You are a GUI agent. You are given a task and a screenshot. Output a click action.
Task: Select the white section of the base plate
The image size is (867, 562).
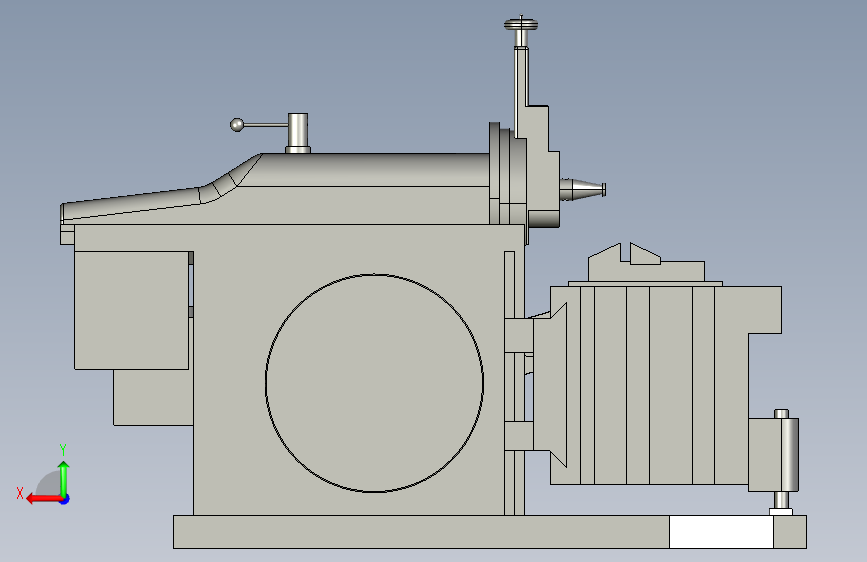(x=721, y=532)
